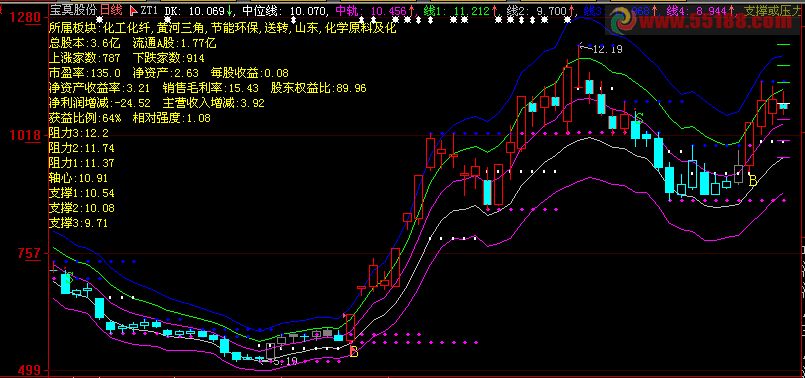Click the 股东权益比:89.96 value
Viewport: 805px width, 378px height.
coord(318,88)
